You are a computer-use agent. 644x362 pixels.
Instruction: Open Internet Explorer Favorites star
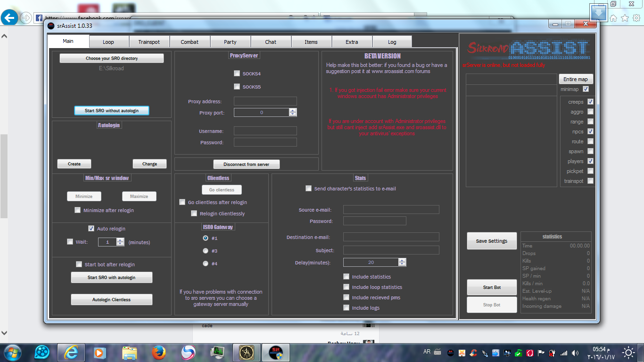coord(625,18)
